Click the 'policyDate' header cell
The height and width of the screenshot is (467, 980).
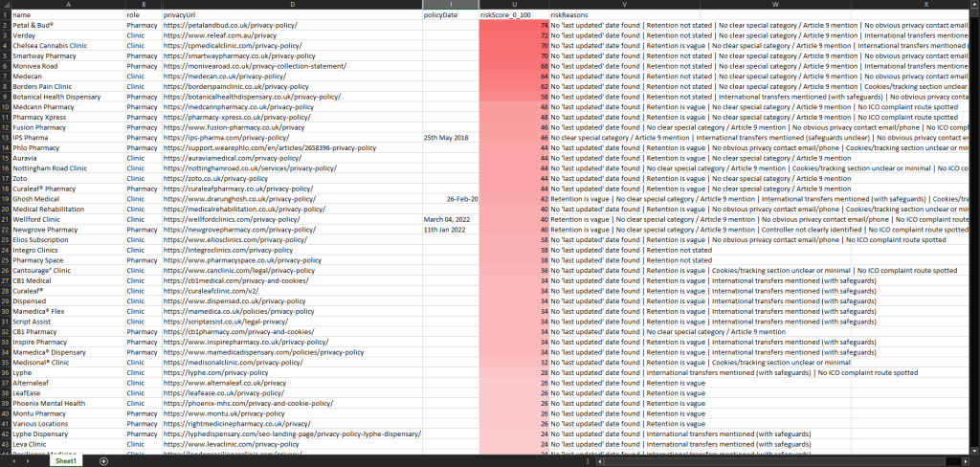pos(451,13)
